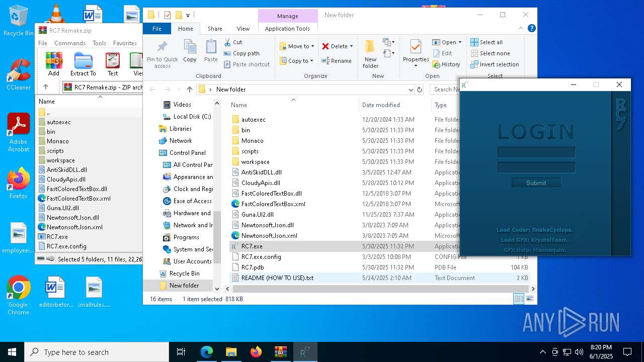Click the Windows Start button
The width and height of the screenshot is (644, 362).
point(12,352)
